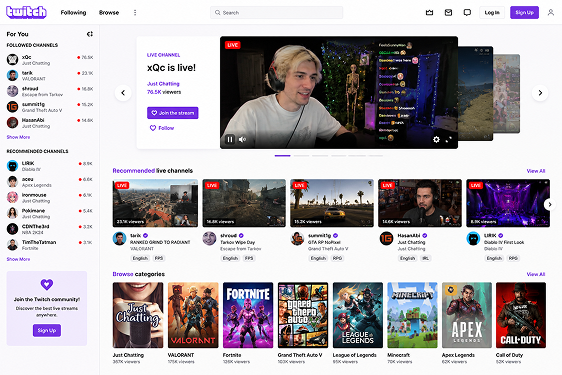This screenshot has width=562, height=375.
Task: Mute the xQc stream volume
Action: [243, 139]
